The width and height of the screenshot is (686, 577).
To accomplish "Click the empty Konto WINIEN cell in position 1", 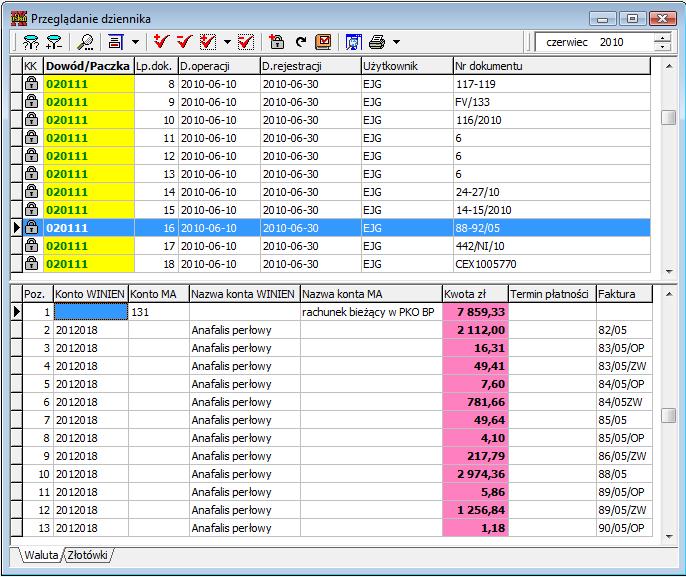I will click(91, 312).
